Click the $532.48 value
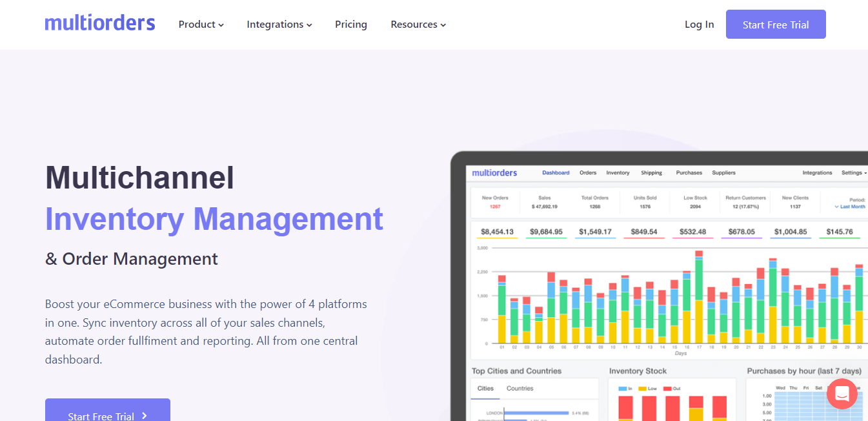The image size is (868, 421). [693, 232]
